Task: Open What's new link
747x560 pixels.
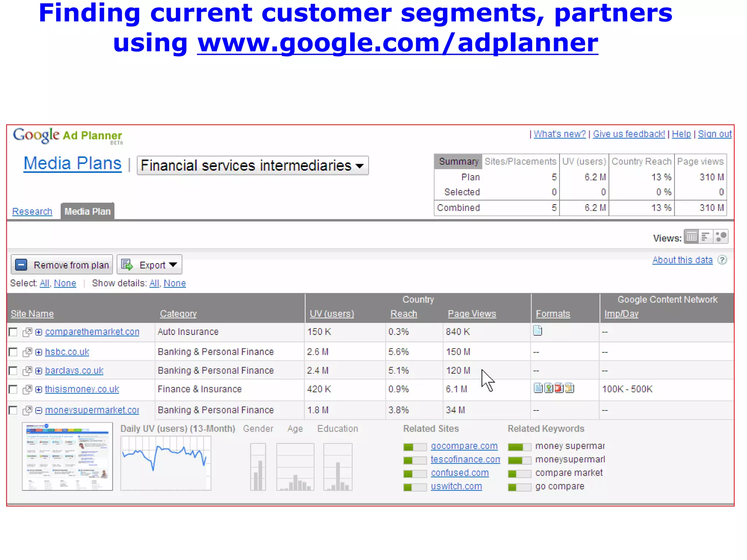Action: coord(560,134)
